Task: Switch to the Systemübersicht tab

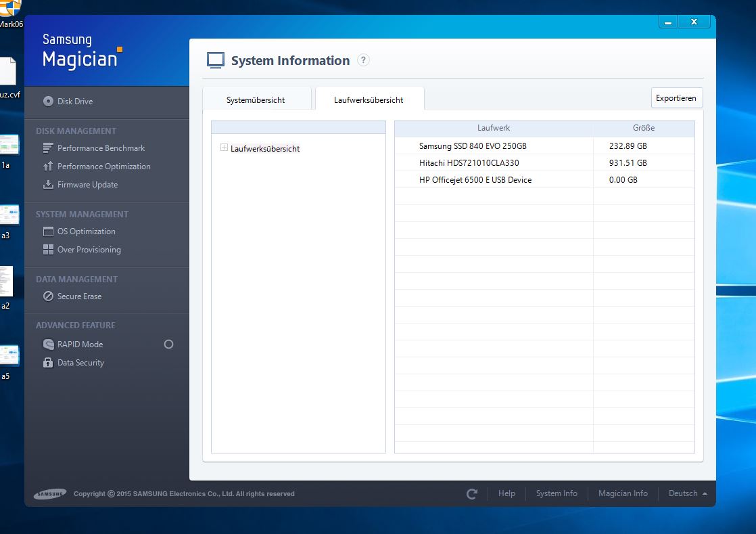Action: point(256,99)
